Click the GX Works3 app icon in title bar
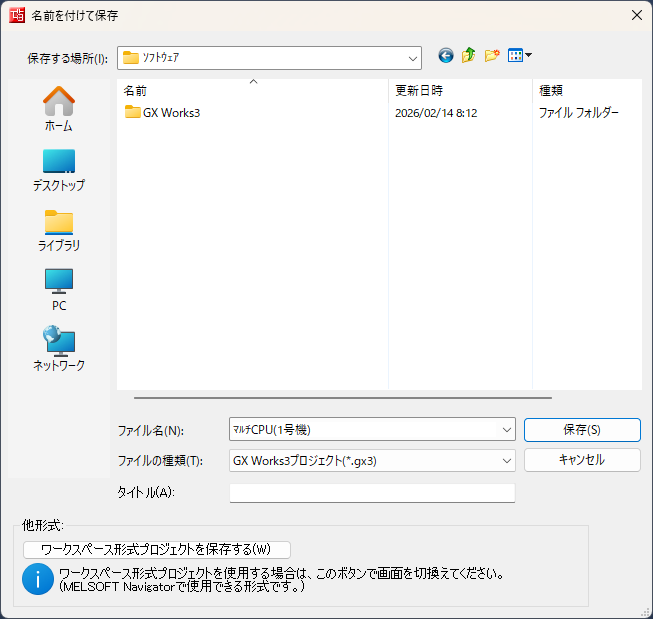 click(17, 15)
